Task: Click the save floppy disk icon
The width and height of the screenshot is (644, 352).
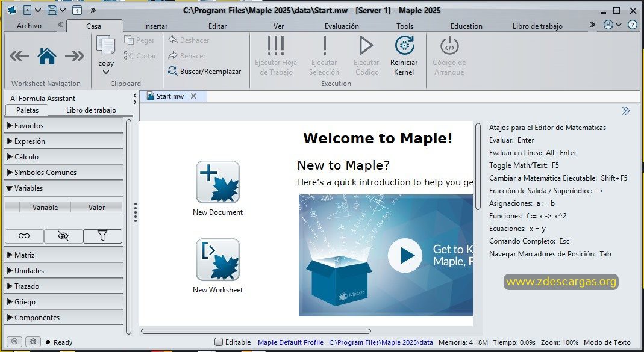Action: (52, 10)
